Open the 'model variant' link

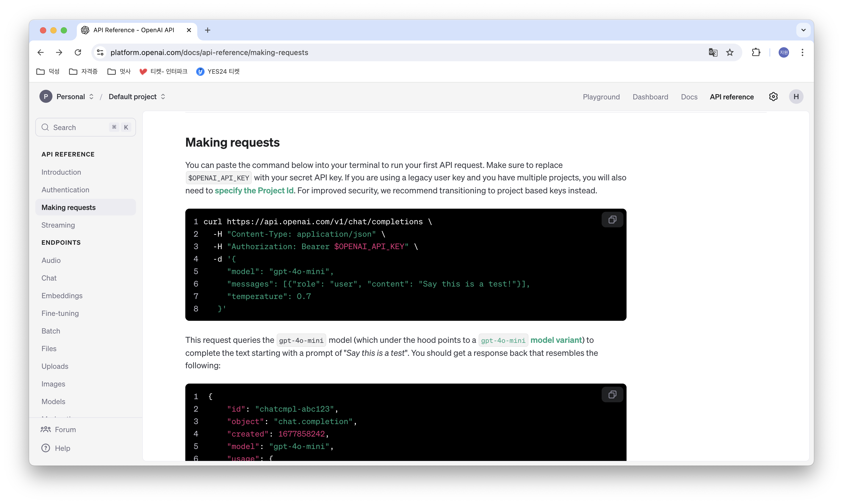556,340
